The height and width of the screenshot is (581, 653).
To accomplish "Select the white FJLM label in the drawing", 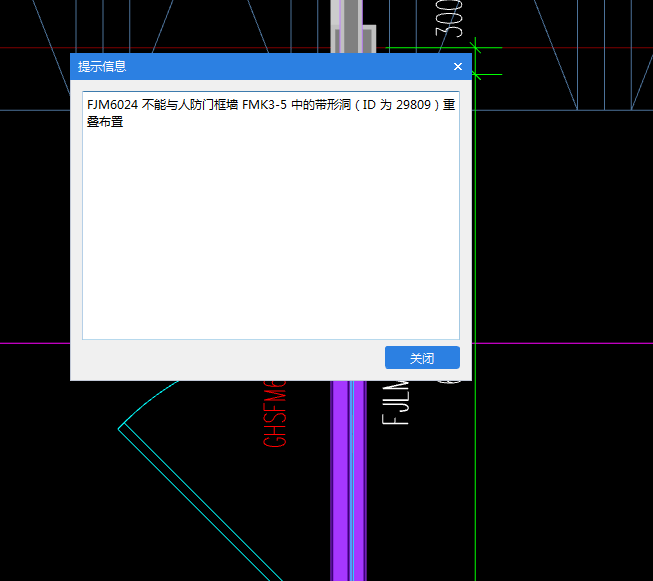I will (x=396, y=403).
